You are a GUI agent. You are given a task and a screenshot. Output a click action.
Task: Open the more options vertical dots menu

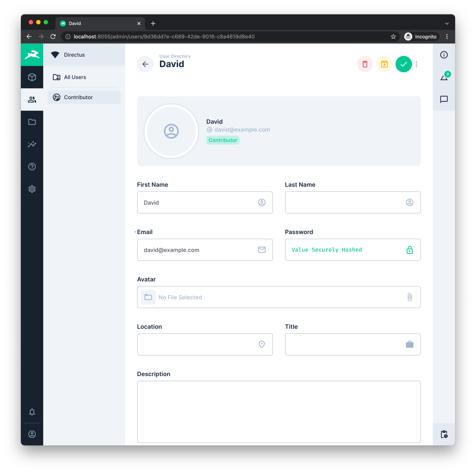(416, 64)
